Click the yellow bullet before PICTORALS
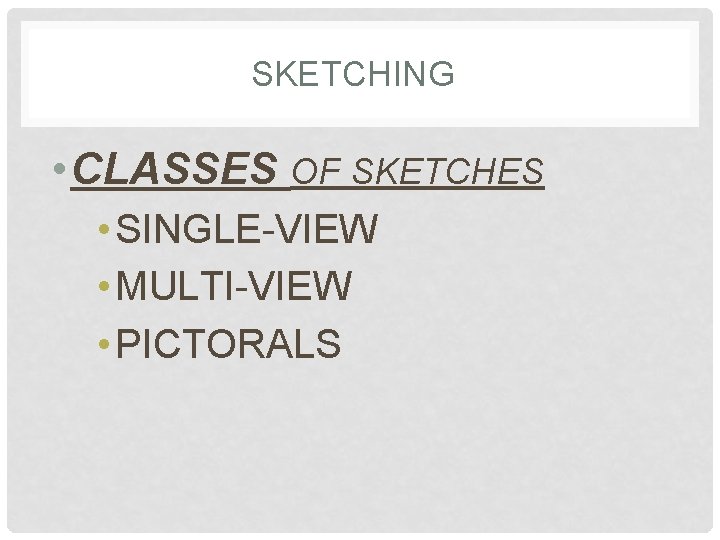This screenshot has width=720, height=540. point(104,343)
